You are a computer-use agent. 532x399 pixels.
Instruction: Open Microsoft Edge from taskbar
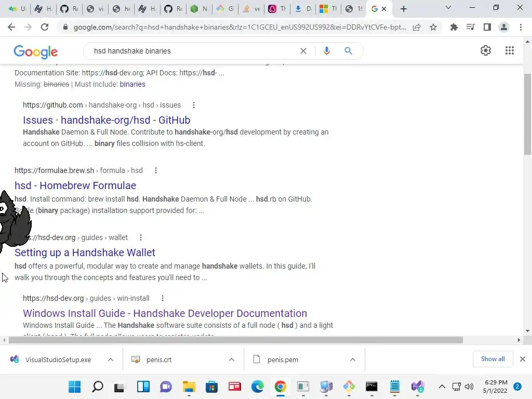pyautogui.click(x=258, y=387)
